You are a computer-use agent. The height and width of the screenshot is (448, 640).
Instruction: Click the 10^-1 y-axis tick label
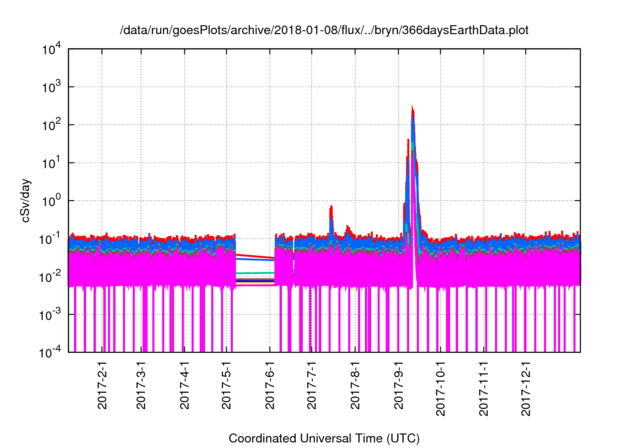[x=51, y=239]
